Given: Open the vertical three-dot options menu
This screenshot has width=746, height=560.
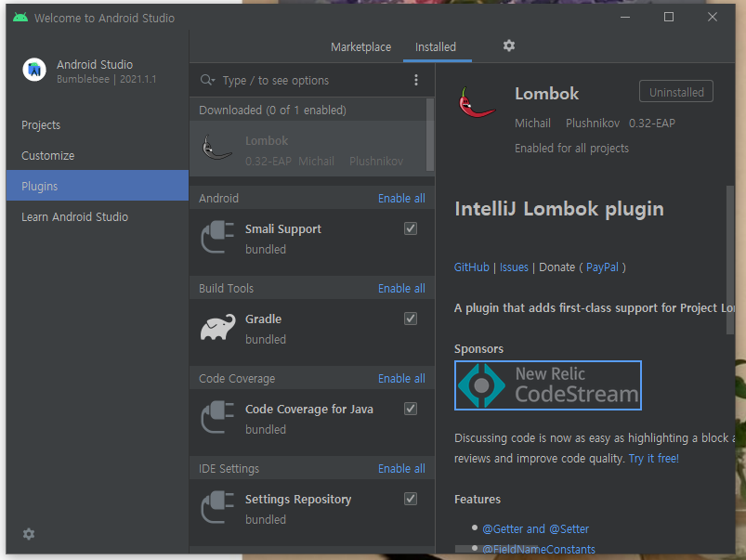Looking at the screenshot, I should click(x=416, y=80).
